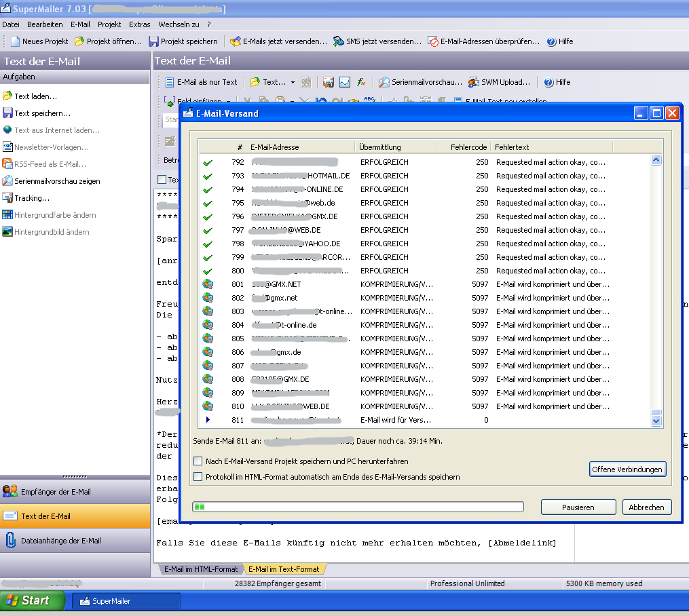Click the Text… folder icon in editor toolbar

pos(255,82)
